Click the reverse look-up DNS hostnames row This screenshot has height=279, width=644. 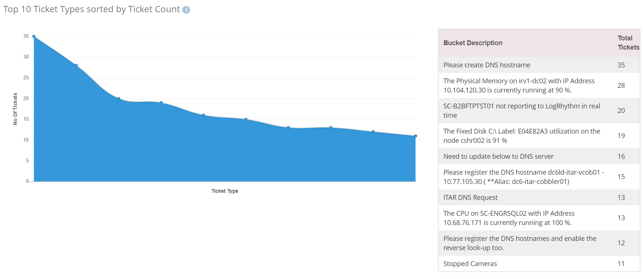click(x=519, y=243)
